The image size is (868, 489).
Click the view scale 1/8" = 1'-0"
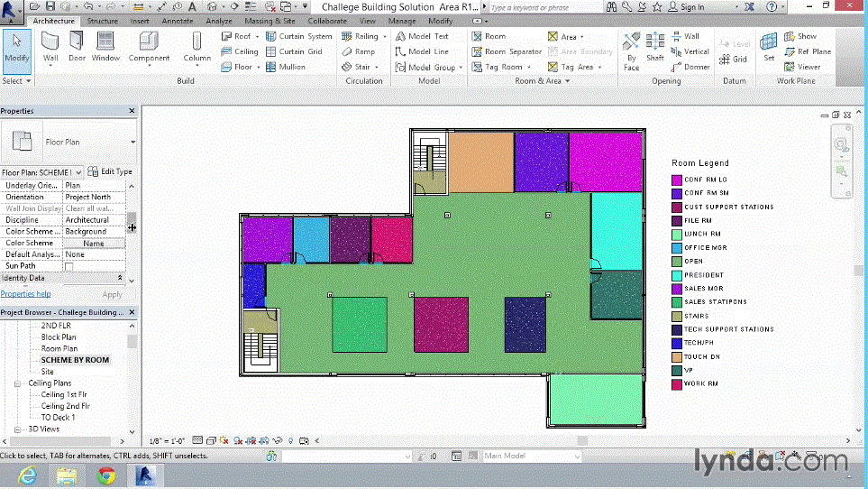167,441
